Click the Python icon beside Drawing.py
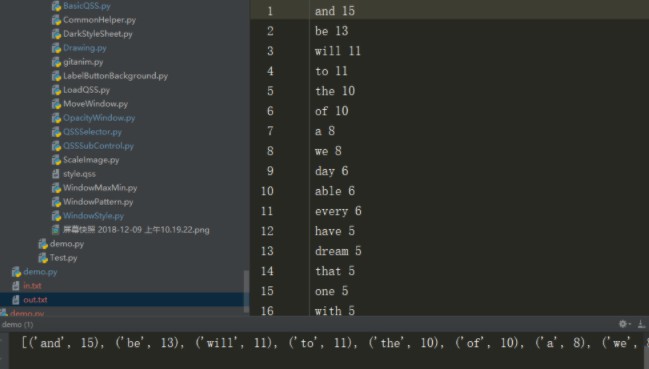 coord(56,48)
